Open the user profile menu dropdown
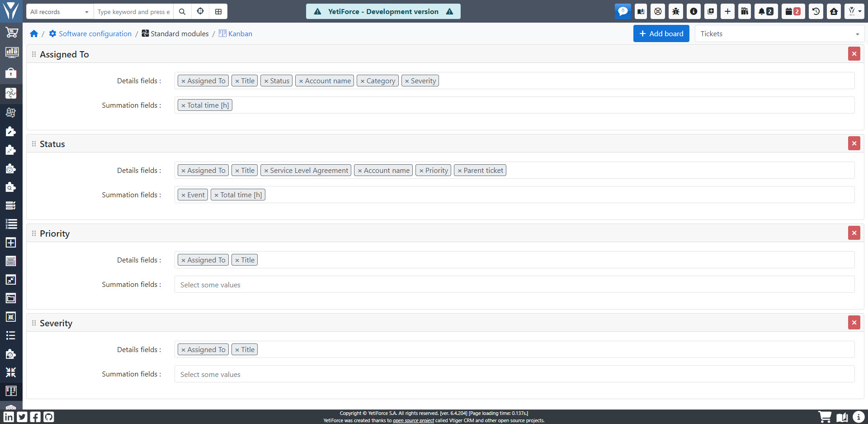The width and height of the screenshot is (868, 424). (854, 11)
